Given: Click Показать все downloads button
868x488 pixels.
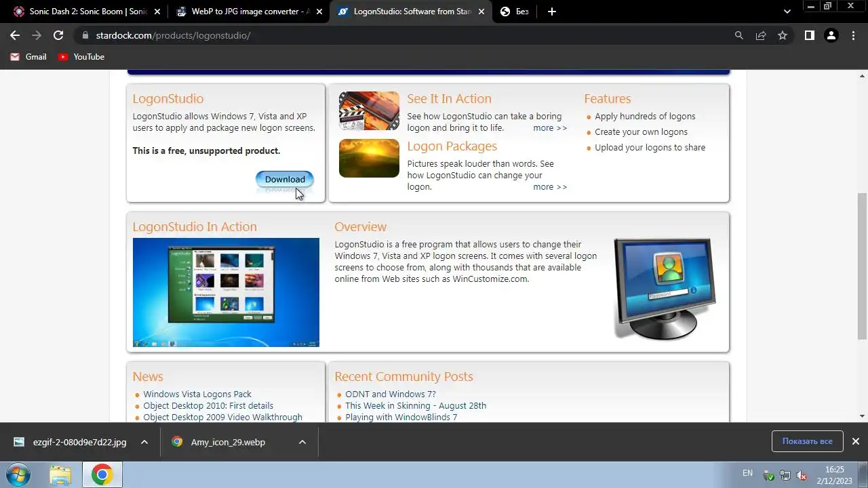Looking at the screenshot, I should pyautogui.click(x=807, y=441).
